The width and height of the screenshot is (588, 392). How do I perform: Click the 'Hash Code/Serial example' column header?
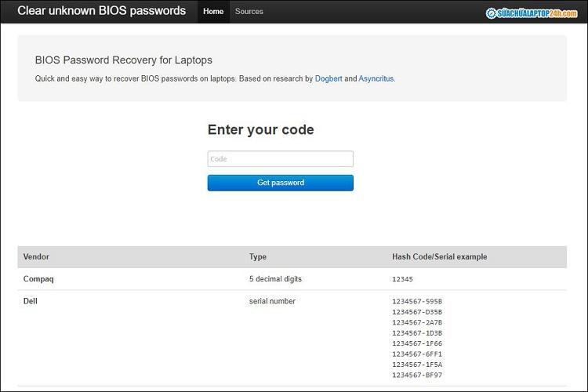440,257
